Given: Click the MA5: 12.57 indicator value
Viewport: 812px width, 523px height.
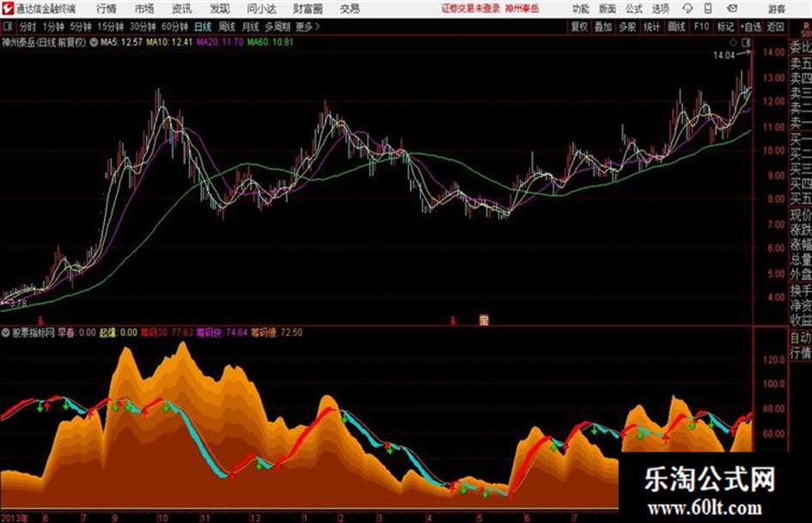Looking at the screenshot, I should tap(121, 42).
